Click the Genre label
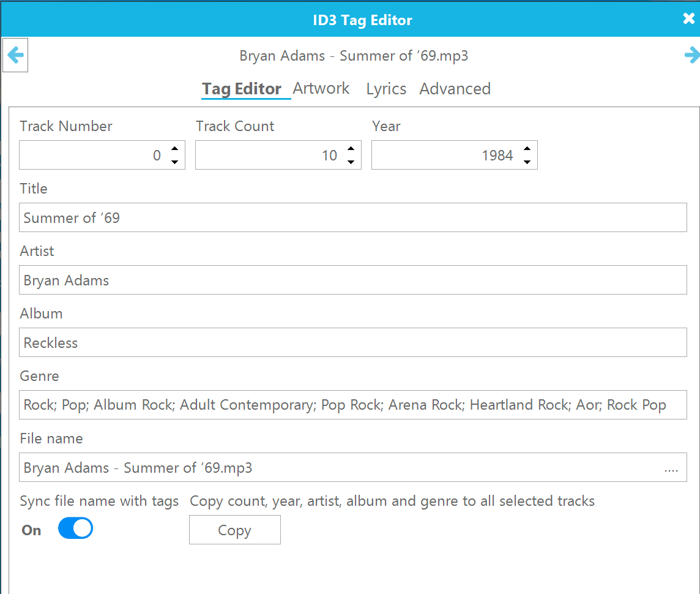 (39, 376)
